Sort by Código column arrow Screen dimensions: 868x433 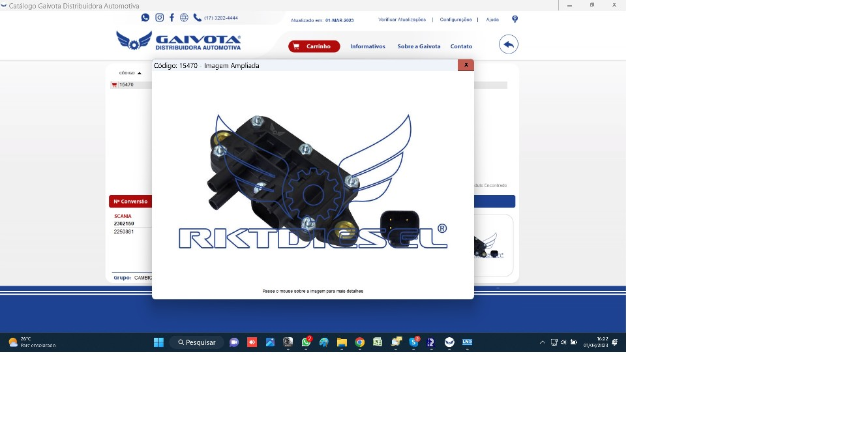click(140, 73)
